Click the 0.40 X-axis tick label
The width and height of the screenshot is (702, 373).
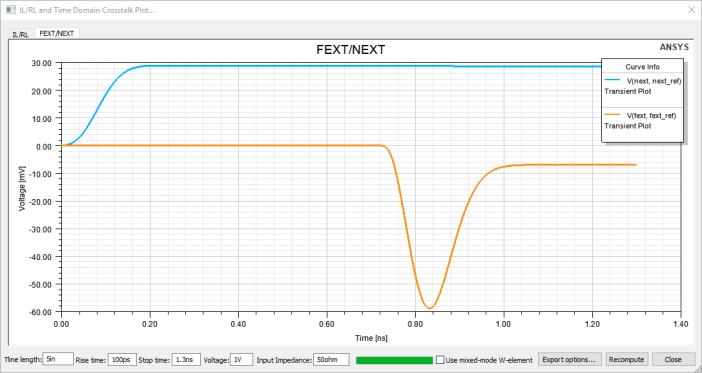(x=239, y=323)
